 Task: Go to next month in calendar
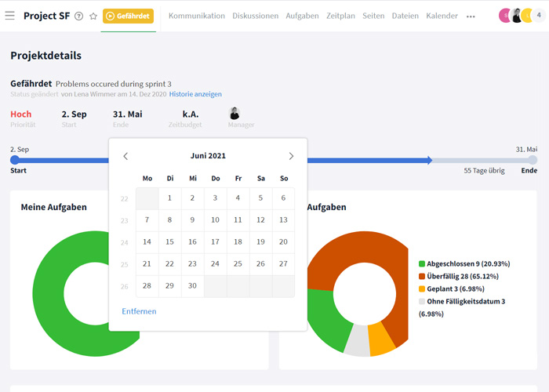pos(291,156)
